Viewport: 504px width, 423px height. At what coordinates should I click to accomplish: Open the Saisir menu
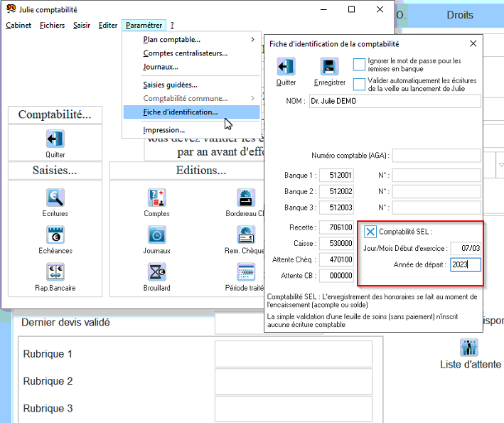pos(82,25)
